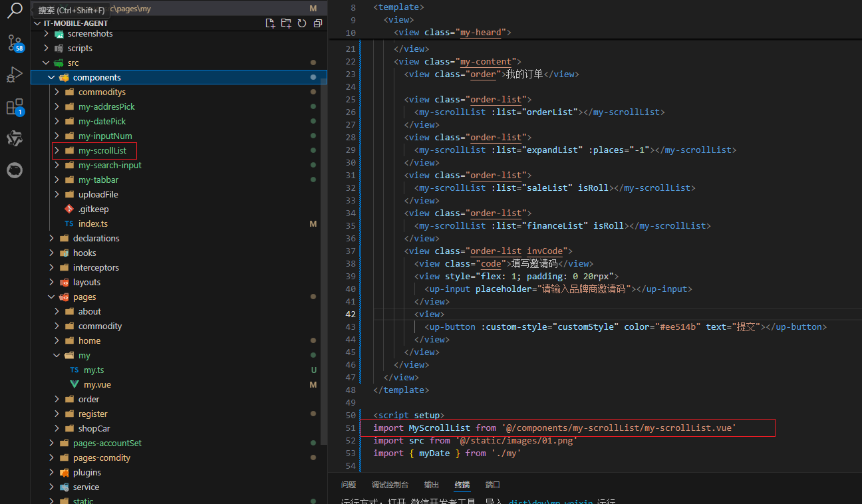Select the my-tabbar folder name
The width and height of the screenshot is (862, 504).
coord(98,180)
